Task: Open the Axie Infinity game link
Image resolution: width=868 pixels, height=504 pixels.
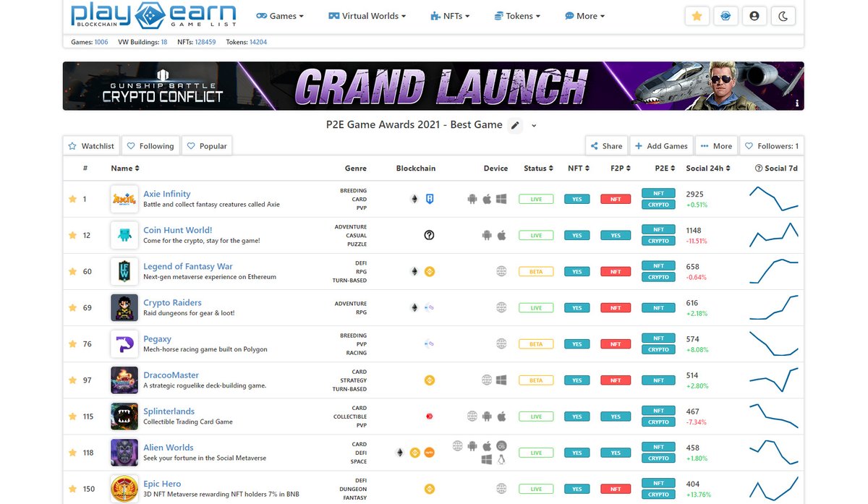Action: (167, 194)
